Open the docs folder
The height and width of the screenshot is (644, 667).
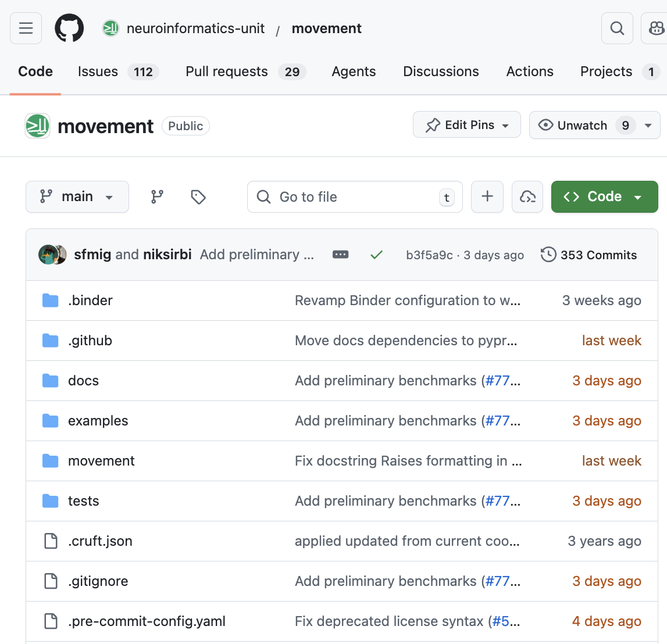point(83,381)
